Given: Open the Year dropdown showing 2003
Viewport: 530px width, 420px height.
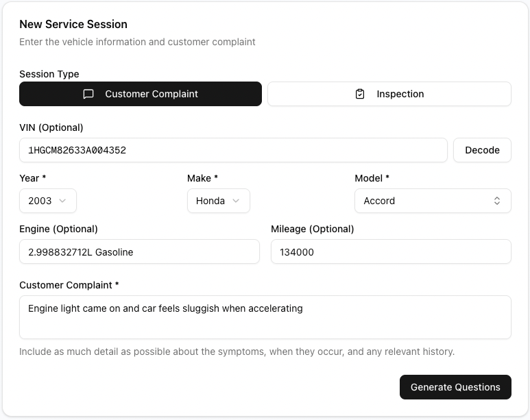Looking at the screenshot, I should pos(47,201).
